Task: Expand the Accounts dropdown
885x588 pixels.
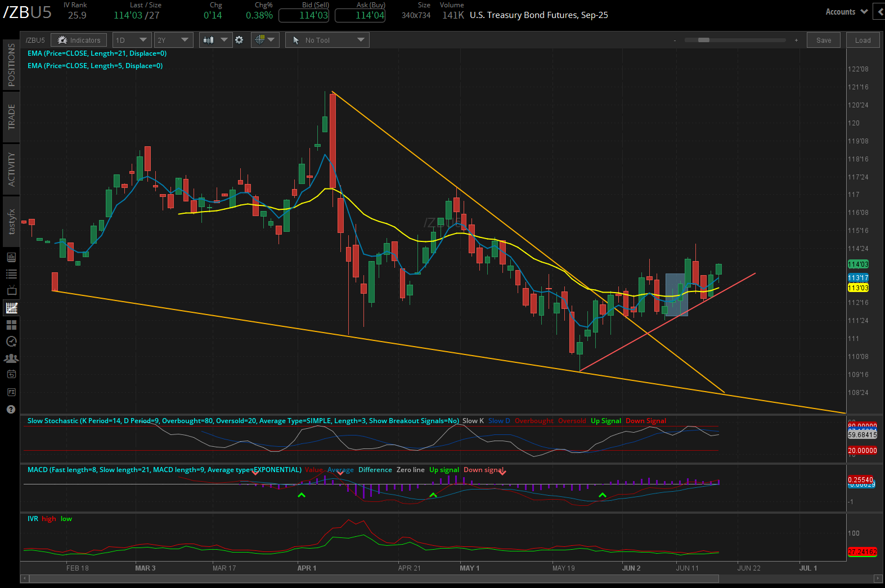Action: click(846, 12)
